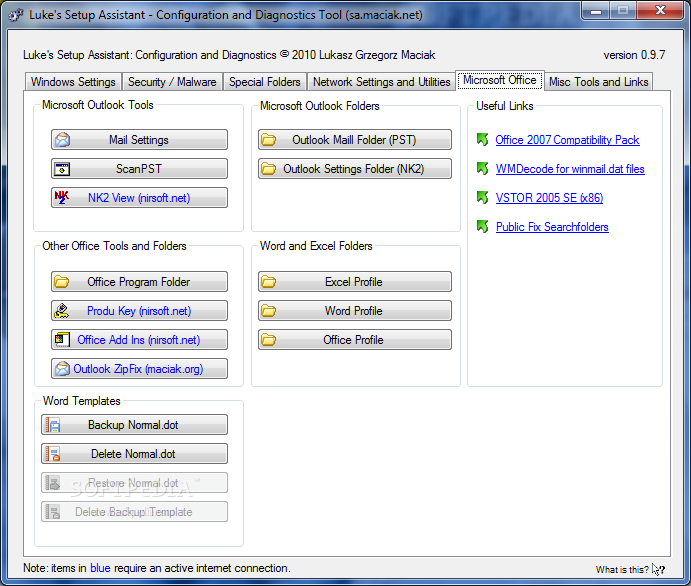Click the envelope icon on Mail Settings
Viewport: 691px width, 586px height.
click(63, 140)
